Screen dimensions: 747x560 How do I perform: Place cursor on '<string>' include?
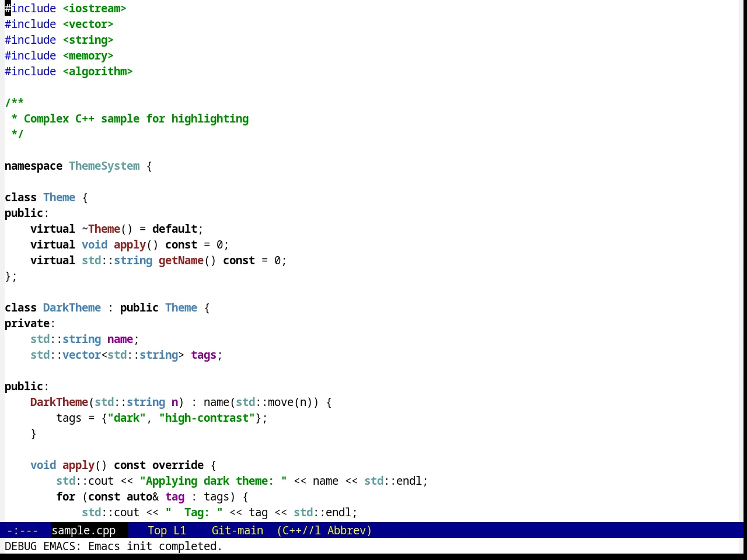pyautogui.click(x=88, y=40)
